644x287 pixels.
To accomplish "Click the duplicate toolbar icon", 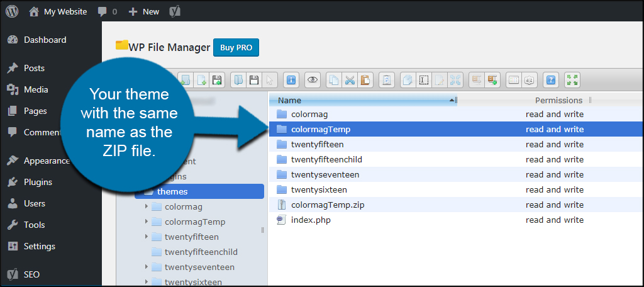I will click(x=408, y=80).
